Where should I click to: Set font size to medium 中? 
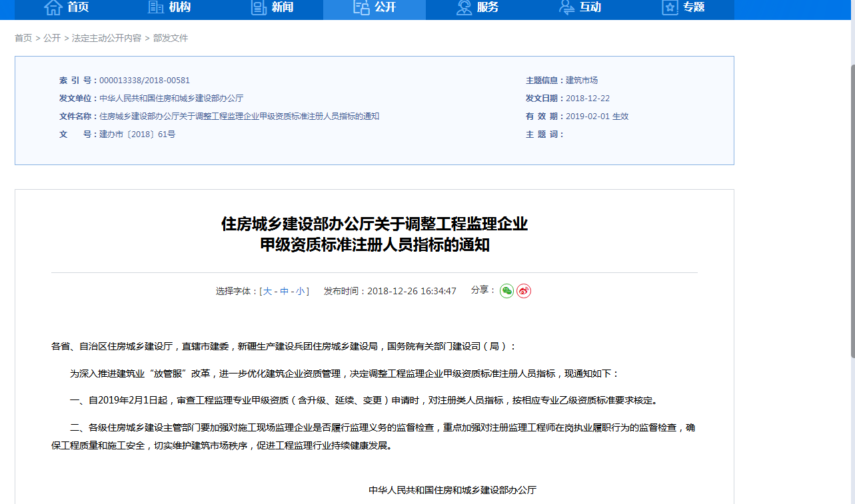click(x=285, y=292)
